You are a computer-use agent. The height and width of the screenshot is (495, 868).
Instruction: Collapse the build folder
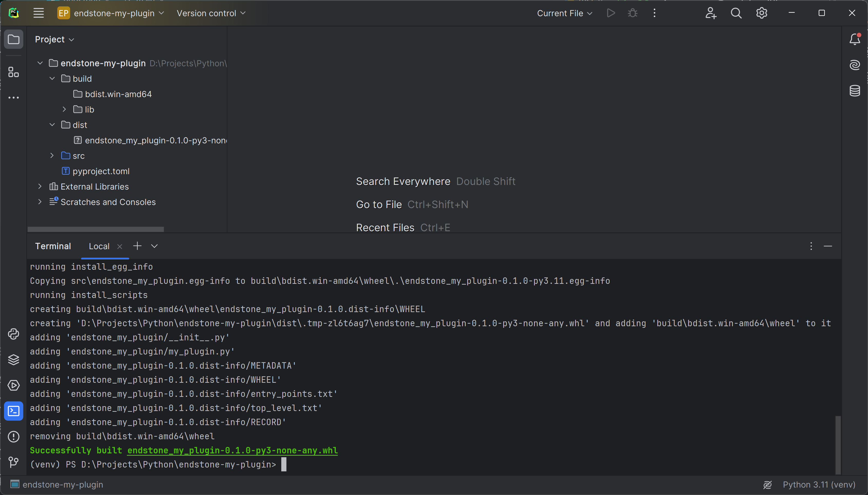52,78
